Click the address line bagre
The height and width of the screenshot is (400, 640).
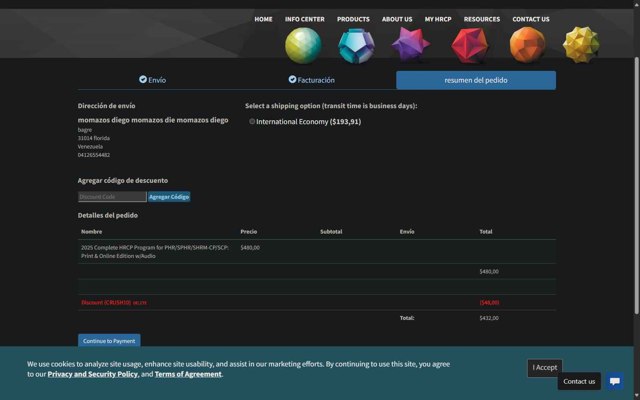coord(85,130)
